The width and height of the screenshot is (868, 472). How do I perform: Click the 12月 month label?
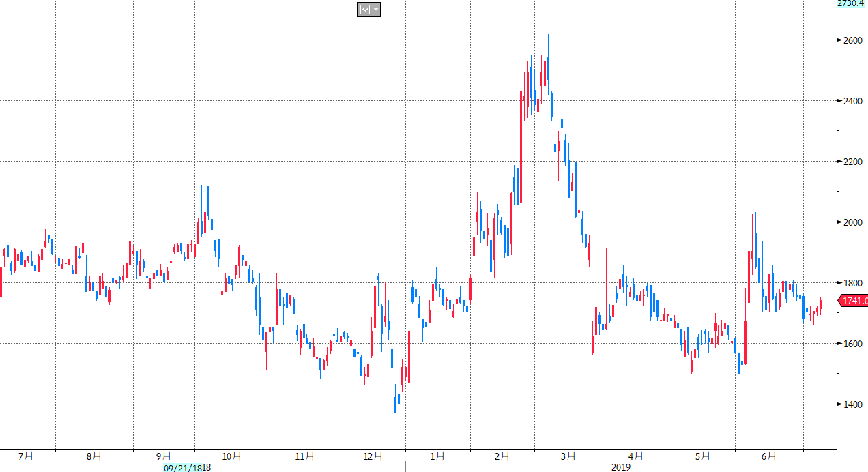coord(373,456)
